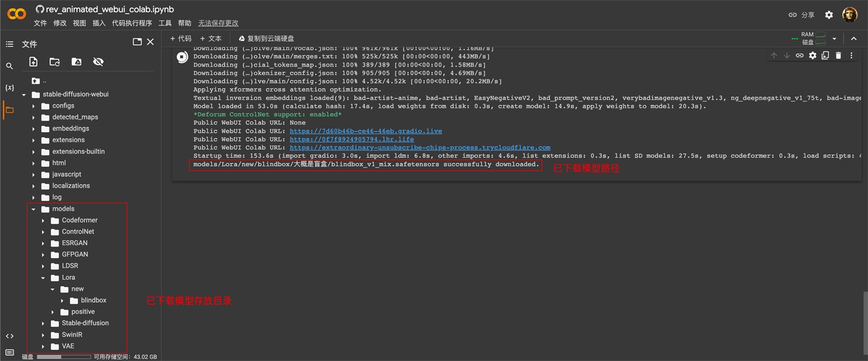Open the variables {x} sidebar panel
Screen dimensions: 868x361
9,88
